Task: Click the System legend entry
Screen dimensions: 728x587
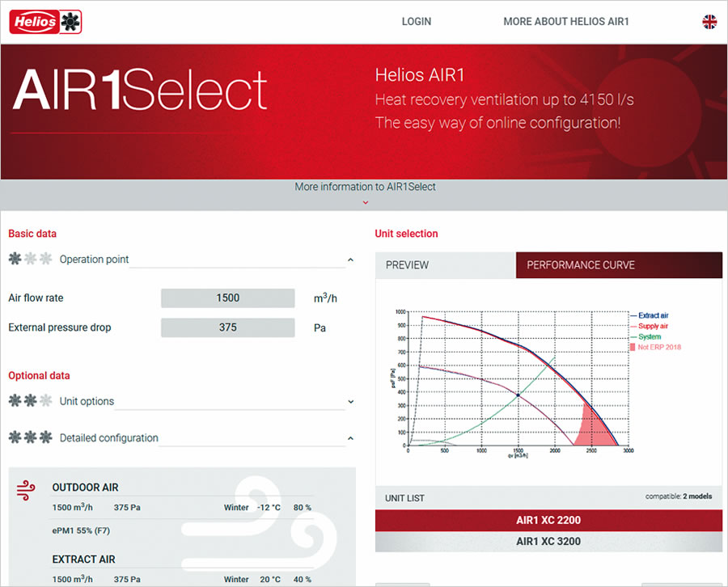Action: [x=645, y=337]
